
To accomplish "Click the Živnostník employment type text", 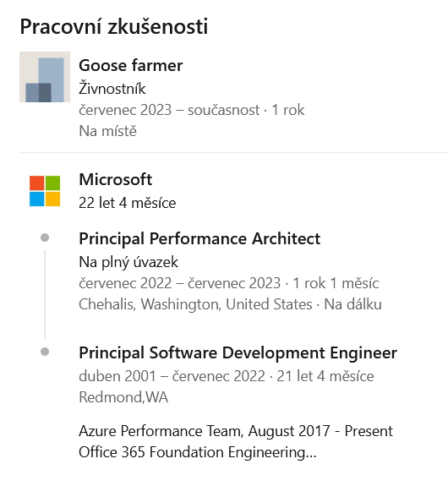I will [112, 89].
